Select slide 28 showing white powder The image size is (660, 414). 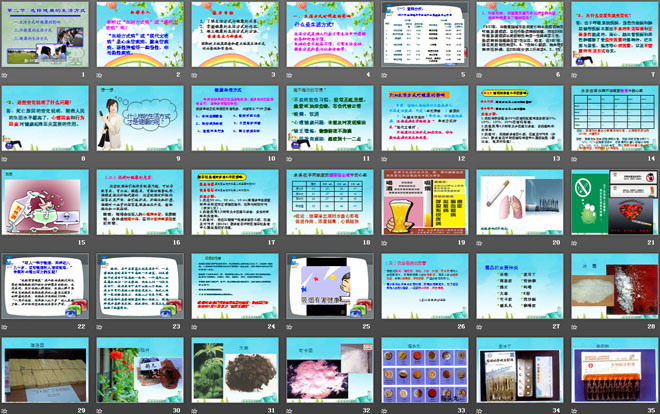pyautogui.click(x=615, y=288)
